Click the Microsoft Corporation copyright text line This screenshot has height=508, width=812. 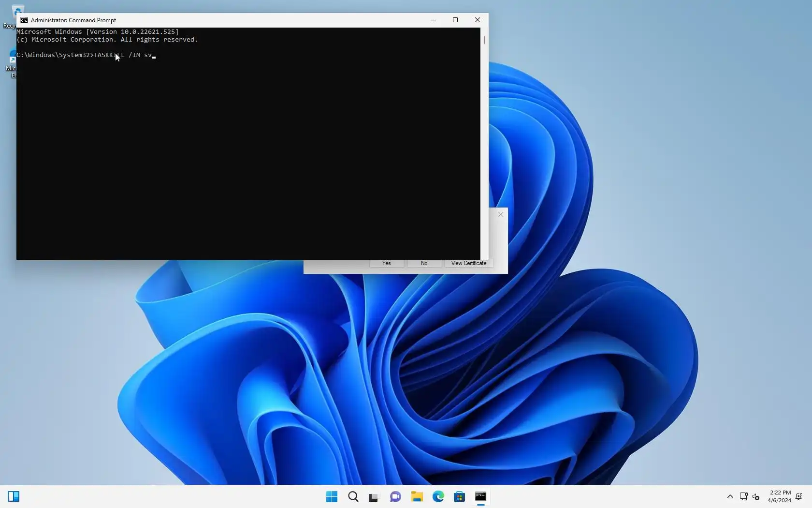(107, 40)
